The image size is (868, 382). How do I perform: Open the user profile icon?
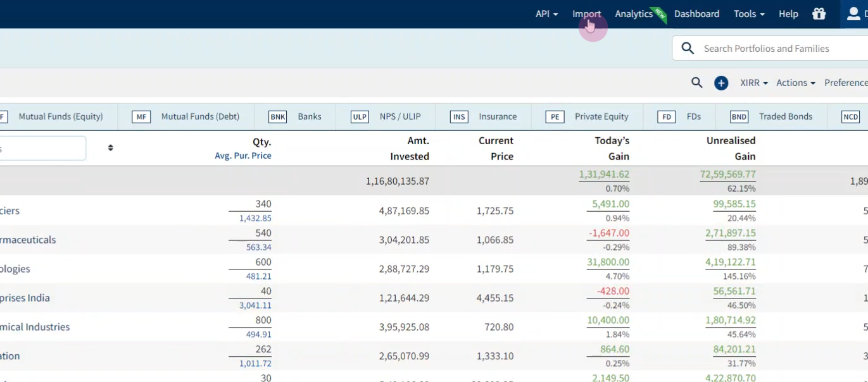[x=853, y=14]
